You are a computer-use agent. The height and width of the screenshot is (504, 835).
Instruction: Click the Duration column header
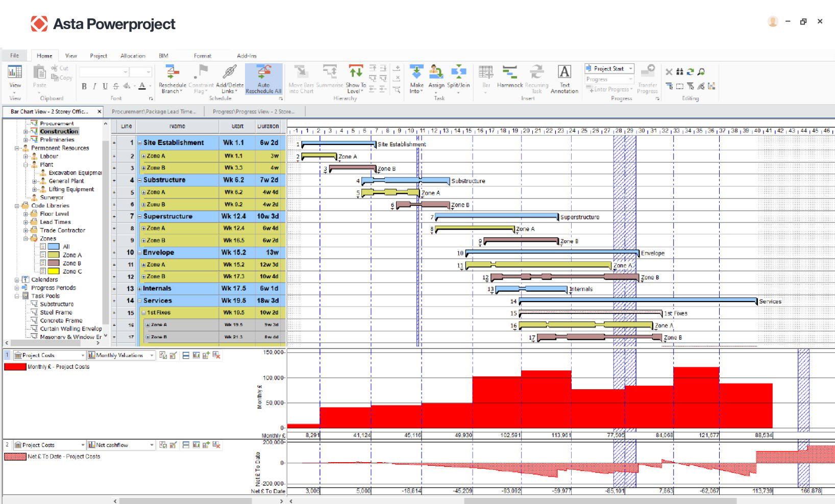(268, 127)
